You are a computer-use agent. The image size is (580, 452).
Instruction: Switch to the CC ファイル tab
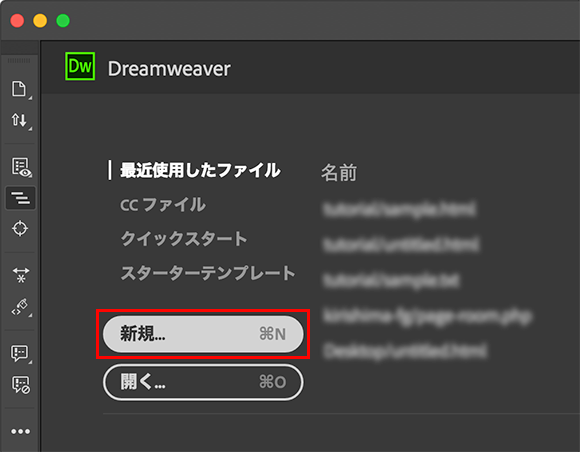pos(162,205)
